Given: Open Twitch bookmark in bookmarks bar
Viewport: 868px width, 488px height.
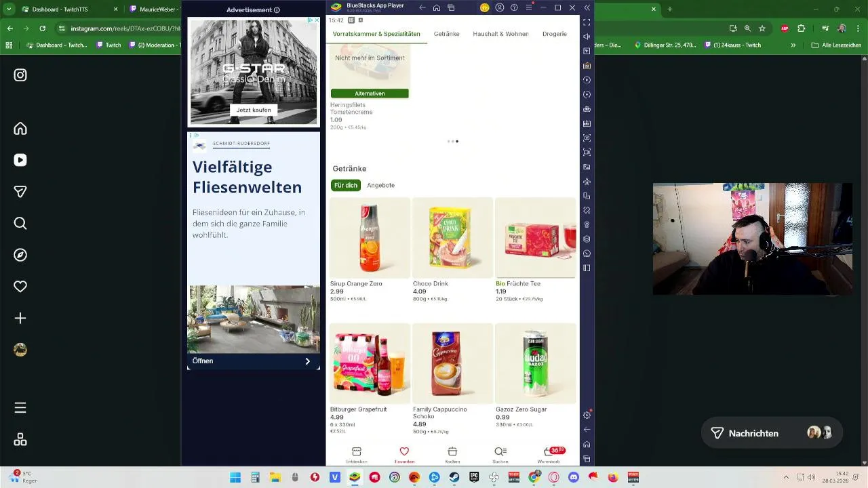Looking at the screenshot, I should [108, 45].
